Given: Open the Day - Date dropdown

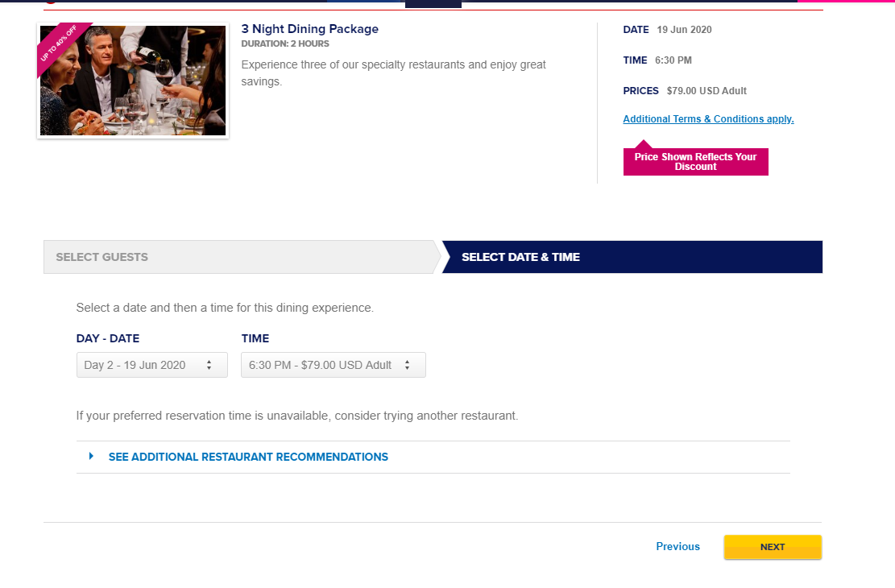Looking at the screenshot, I should point(151,365).
